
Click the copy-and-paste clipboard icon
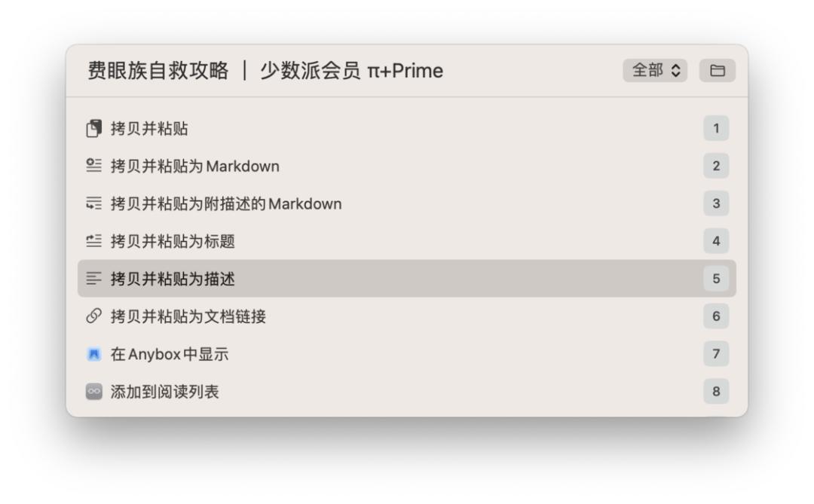[x=93, y=128]
